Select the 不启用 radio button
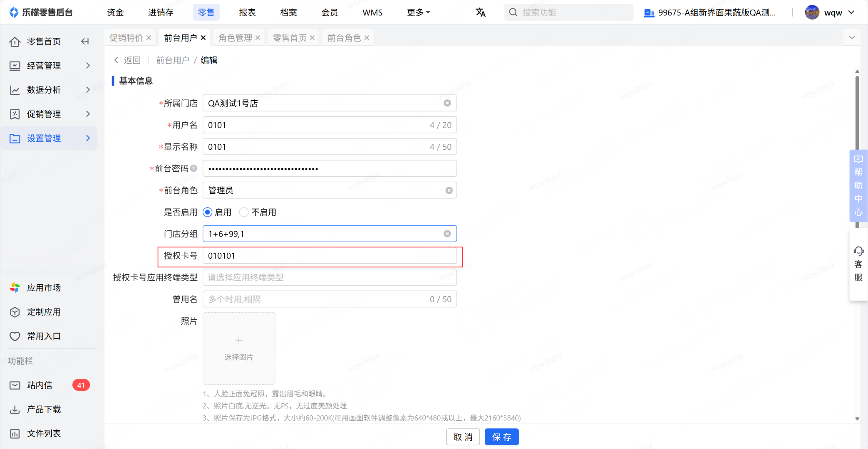Viewport: 868px width, 449px height. (x=244, y=212)
